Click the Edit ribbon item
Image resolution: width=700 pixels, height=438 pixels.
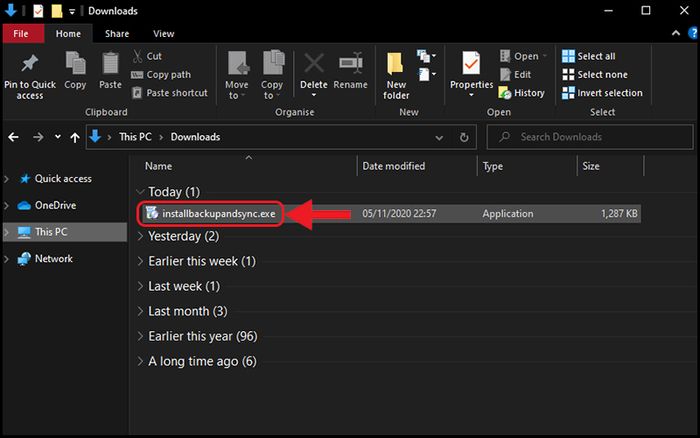(516, 75)
